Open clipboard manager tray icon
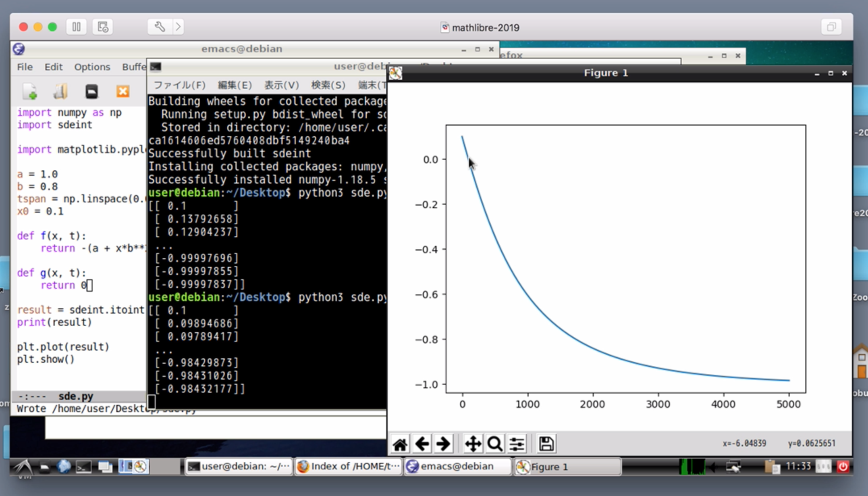This screenshot has height=496, width=868. pyautogui.click(x=772, y=467)
